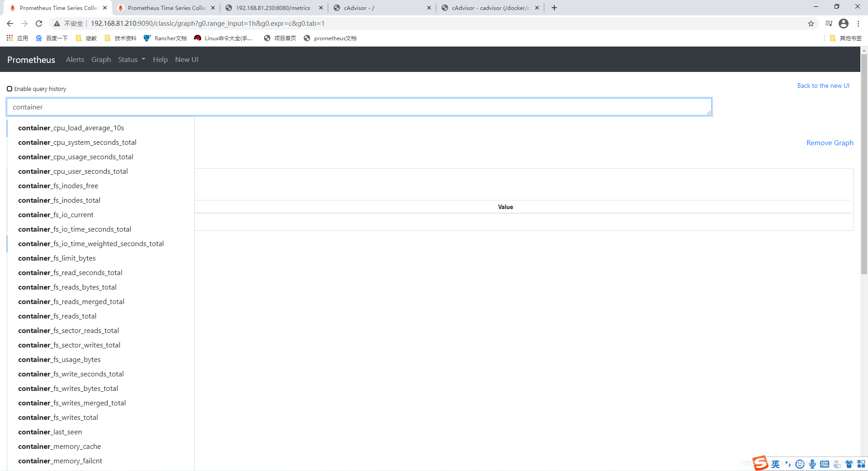Select container_cpu_usage_seconds_total suggestion

tap(101, 157)
